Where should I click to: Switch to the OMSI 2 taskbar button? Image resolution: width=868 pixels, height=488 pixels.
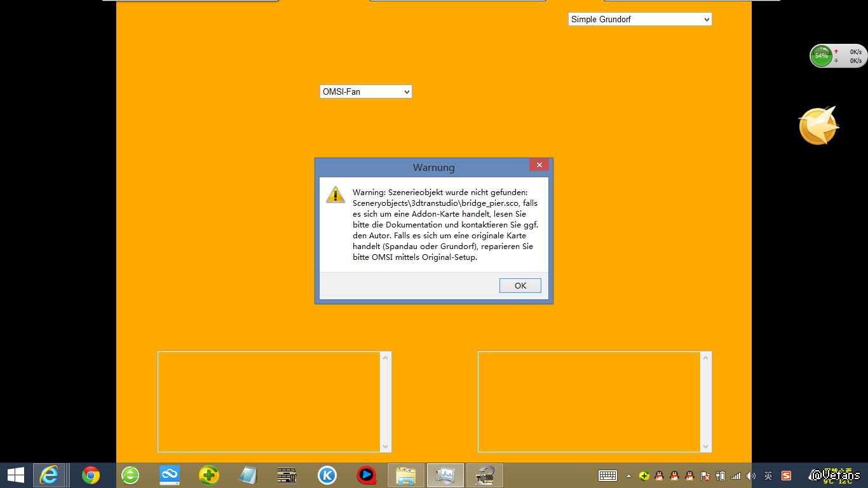point(485,475)
